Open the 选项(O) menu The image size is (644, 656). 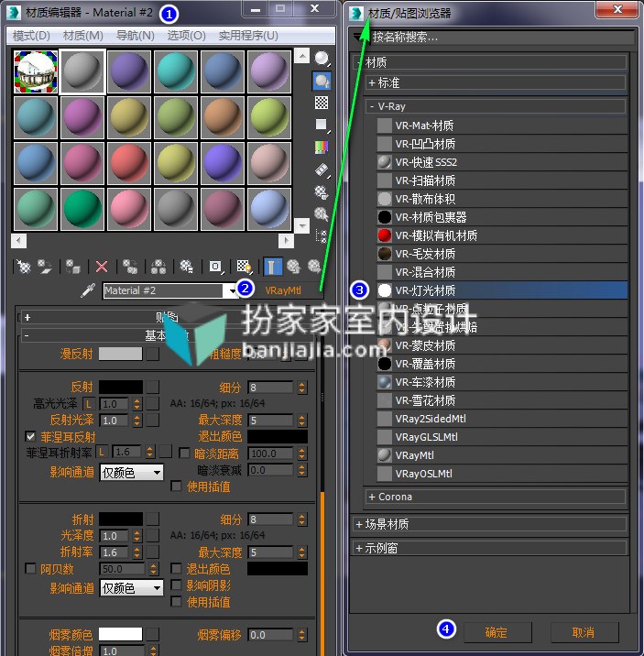(x=187, y=36)
